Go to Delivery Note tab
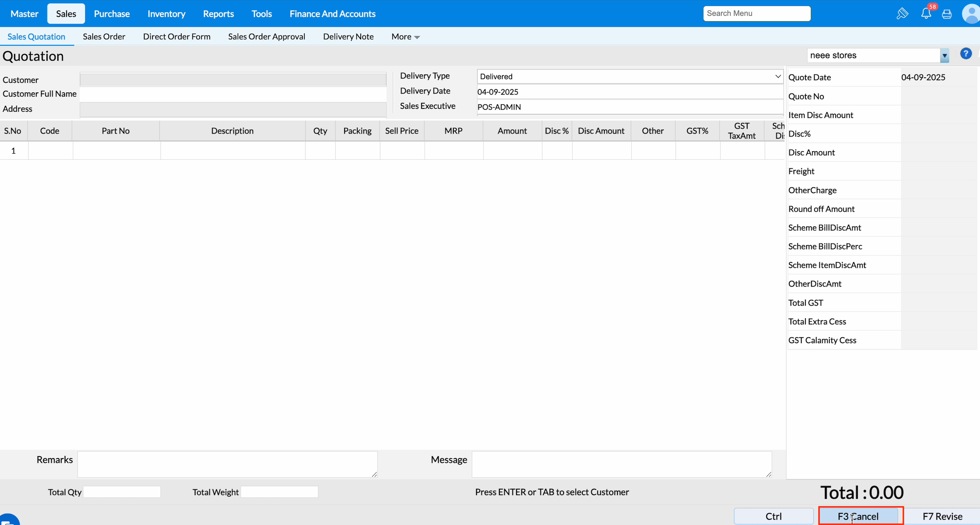This screenshot has height=525, width=980. [348, 37]
